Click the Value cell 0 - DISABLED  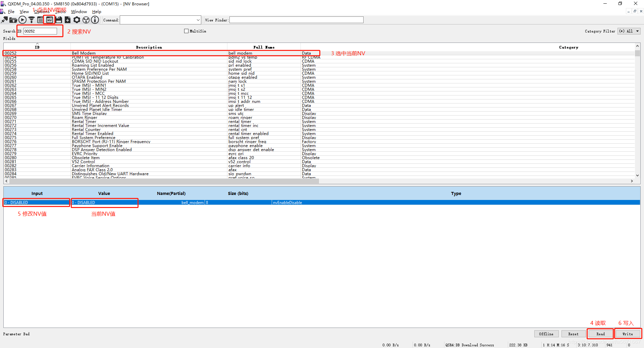[104, 203]
